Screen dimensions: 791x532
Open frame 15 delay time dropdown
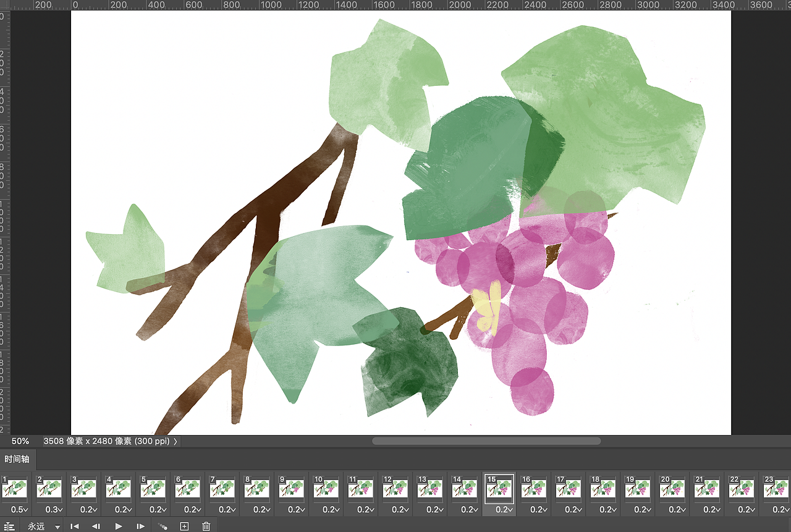[504, 510]
